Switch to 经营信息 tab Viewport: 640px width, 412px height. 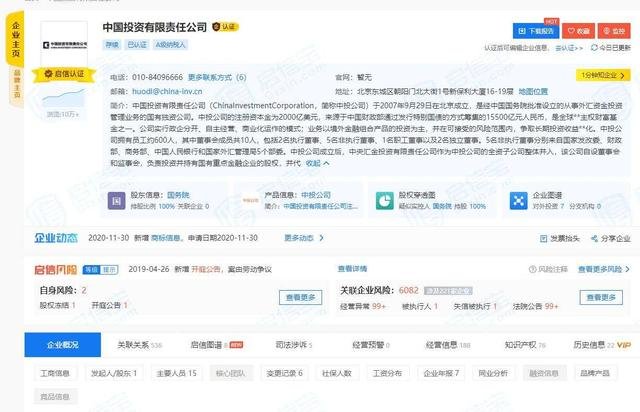[448, 345]
